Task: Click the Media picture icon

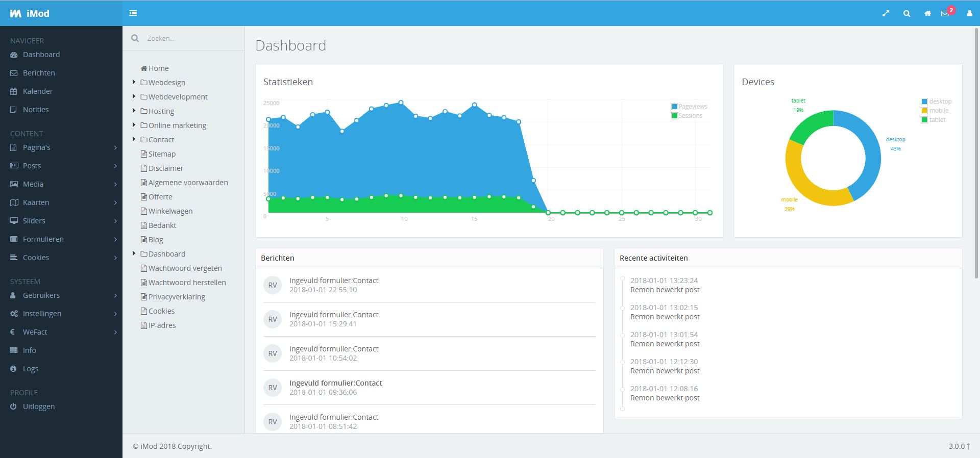Action: (14, 184)
